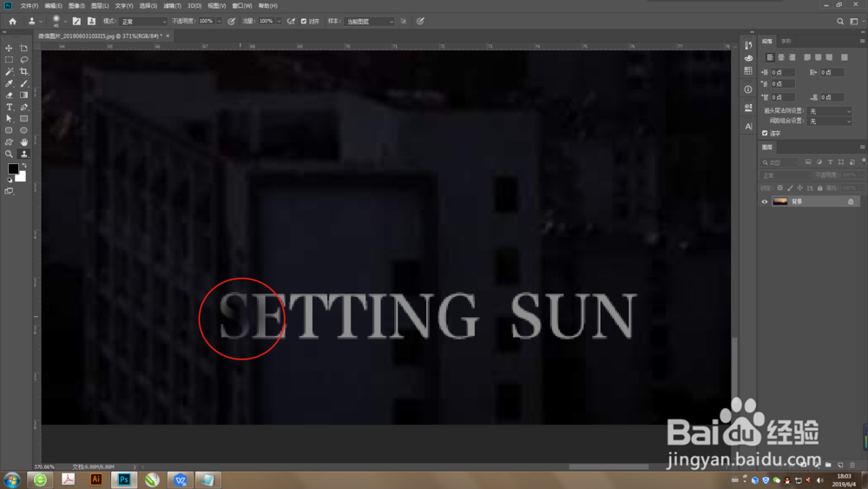Select the Custom Shape tool

(x=9, y=142)
